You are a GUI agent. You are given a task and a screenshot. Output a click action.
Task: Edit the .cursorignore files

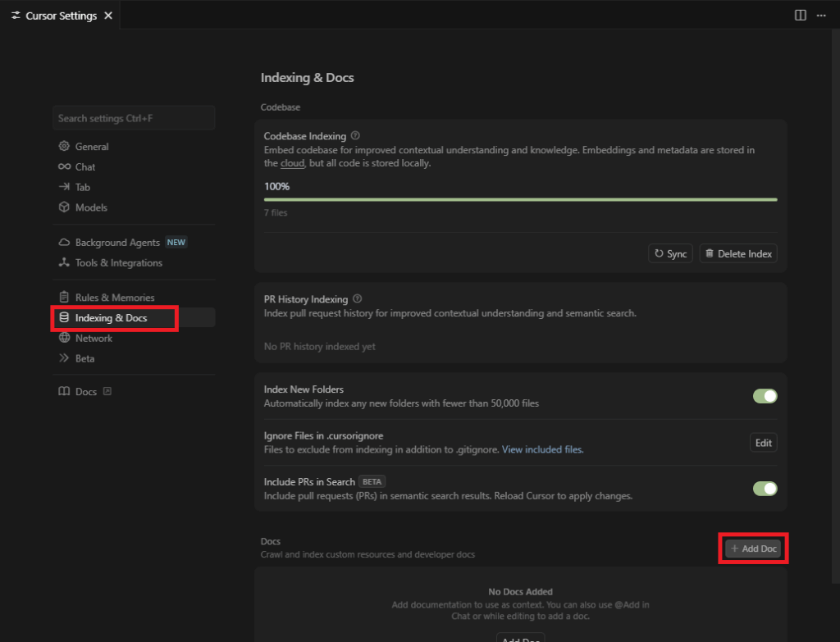coord(764,443)
